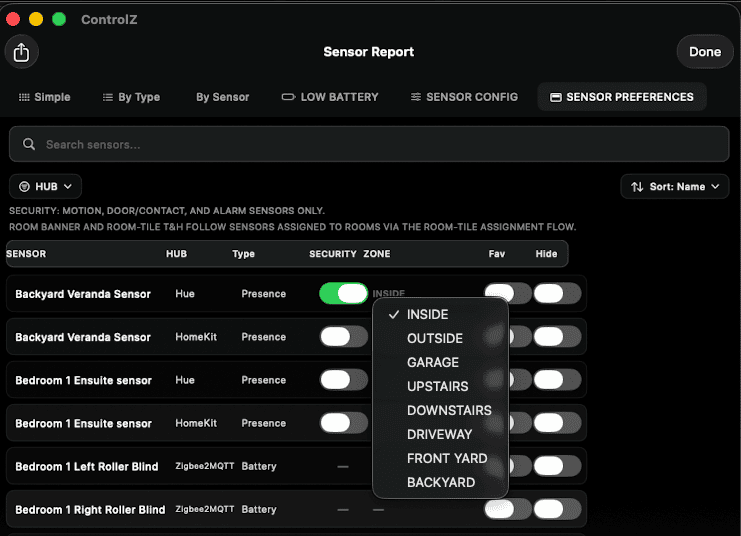Choose DOWNSTAIRS in the zone menu
The height and width of the screenshot is (536, 741).
(x=440, y=410)
